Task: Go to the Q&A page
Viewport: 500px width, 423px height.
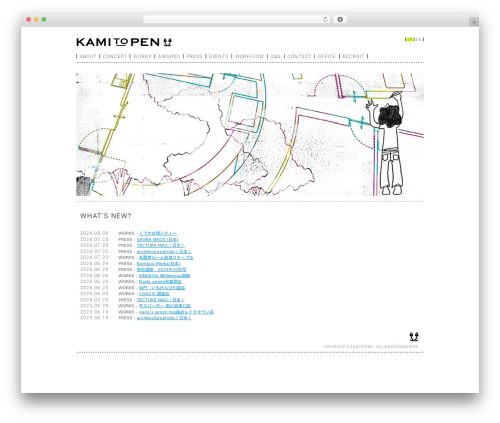Action: click(x=276, y=56)
